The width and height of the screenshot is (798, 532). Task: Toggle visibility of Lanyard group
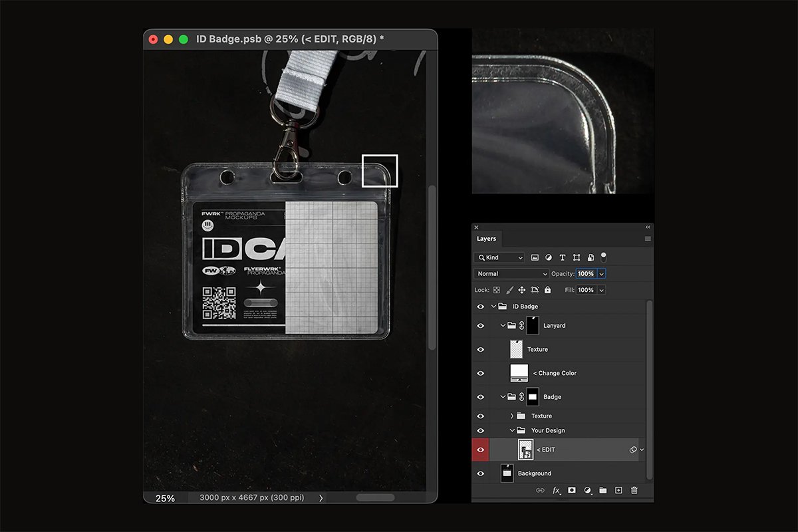480,326
